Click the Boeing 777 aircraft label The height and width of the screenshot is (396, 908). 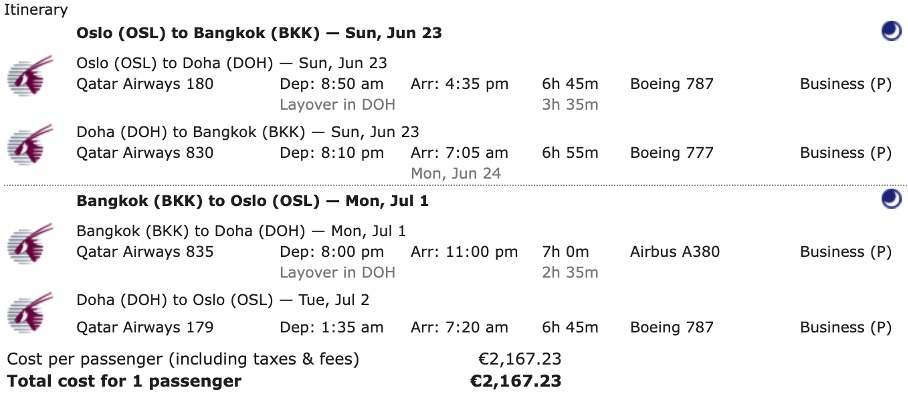point(672,153)
